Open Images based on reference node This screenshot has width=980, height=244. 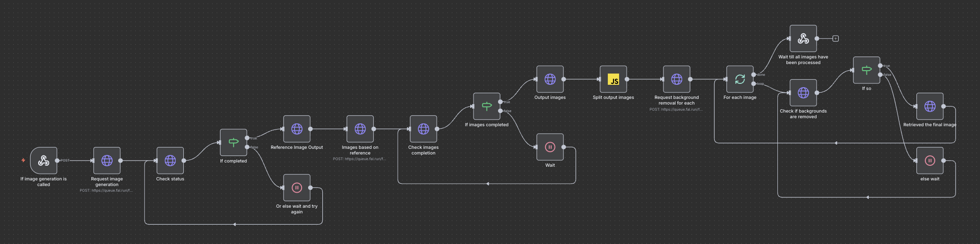360,129
